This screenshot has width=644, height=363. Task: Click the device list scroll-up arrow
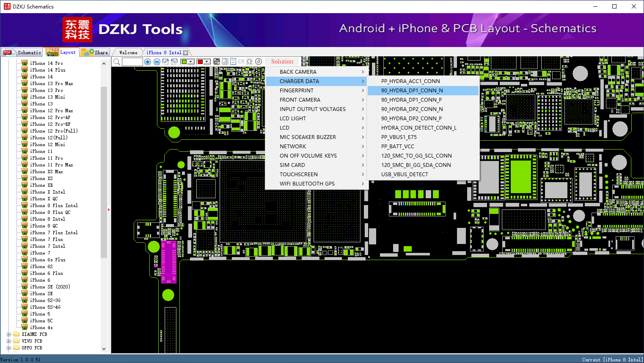104,64
